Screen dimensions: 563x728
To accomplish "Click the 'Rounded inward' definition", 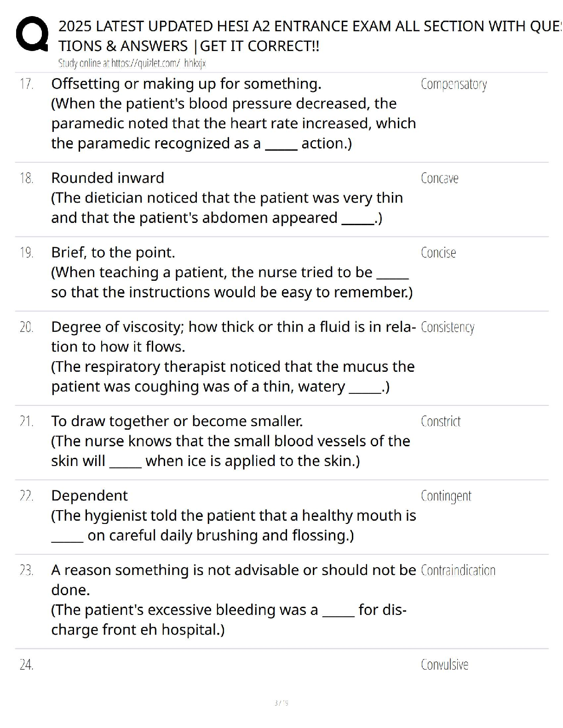I will 108,178.
